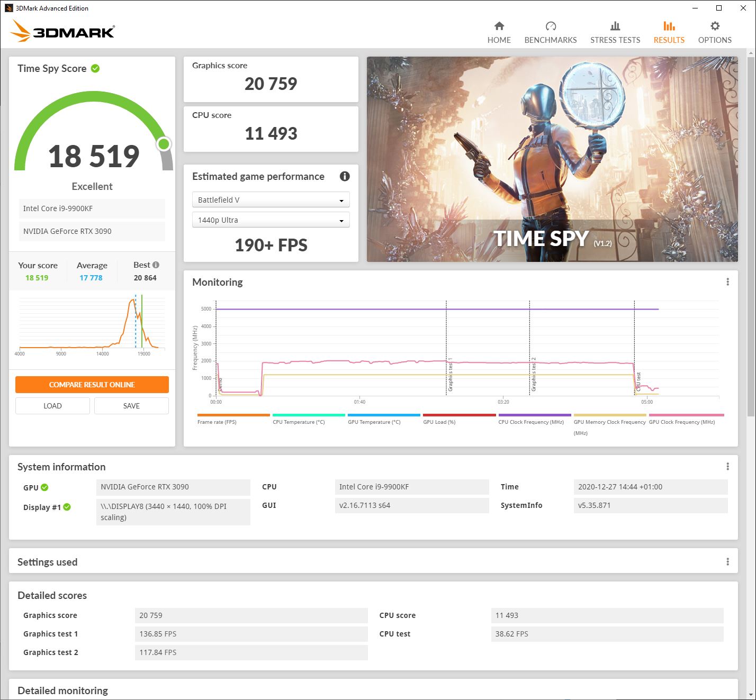Click the results bar-chart icon
Viewport: 756px width, 700px height.
[x=669, y=26]
